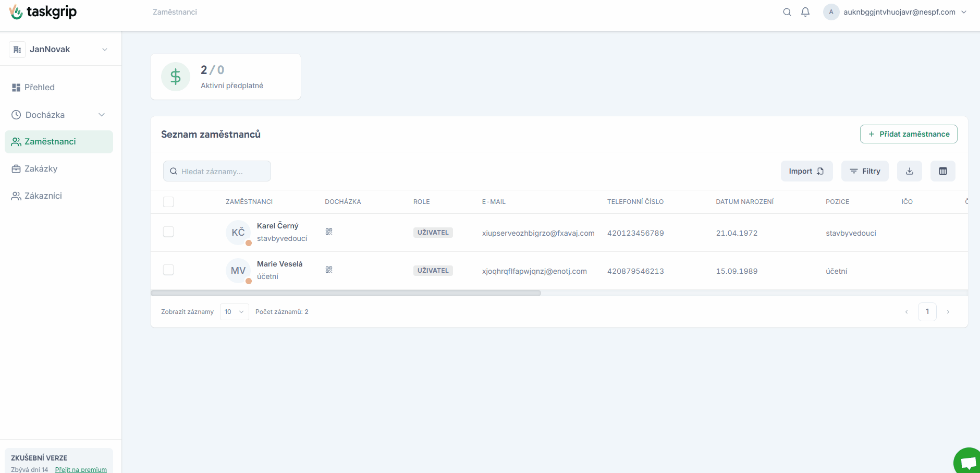The image size is (980, 473).
Task: Open the column settings icon
Action: (x=942, y=171)
